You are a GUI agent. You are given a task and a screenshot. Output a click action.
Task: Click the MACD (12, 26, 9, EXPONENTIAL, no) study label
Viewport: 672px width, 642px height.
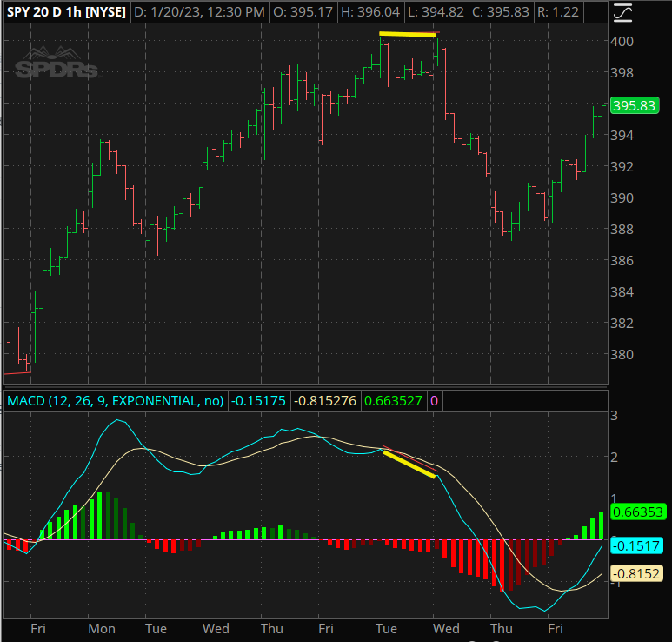pos(116,400)
